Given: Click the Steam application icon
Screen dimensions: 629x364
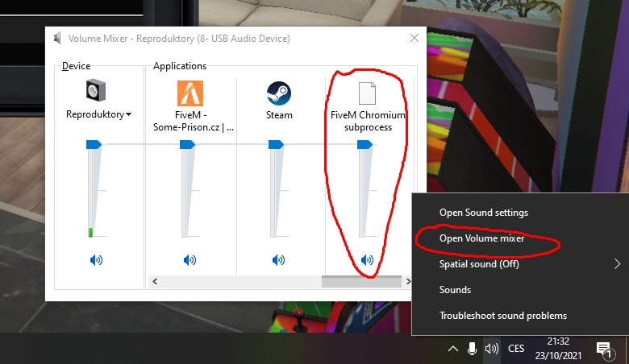Looking at the screenshot, I should click(x=278, y=93).
